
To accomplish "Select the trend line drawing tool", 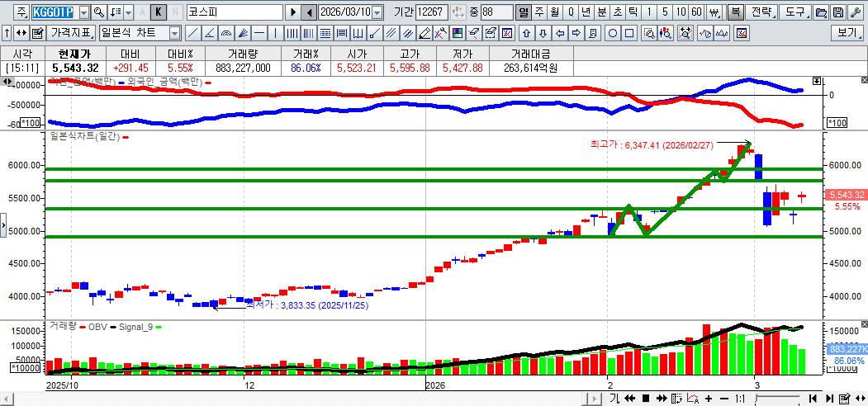I will [x=192, y=33].
